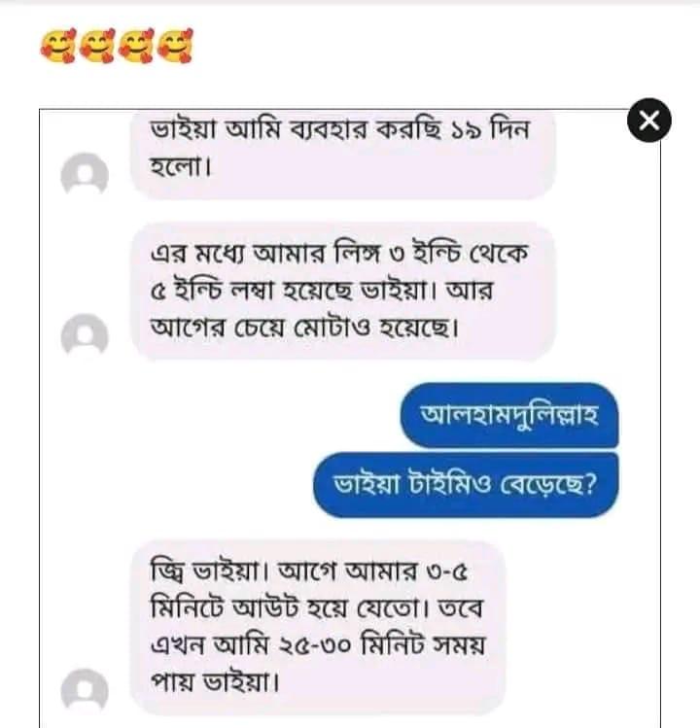Open sender avatar beside the '২৫-৩০ মিনিট' message
This screenshot has height=728, width=700.
[x=85, y=690]
